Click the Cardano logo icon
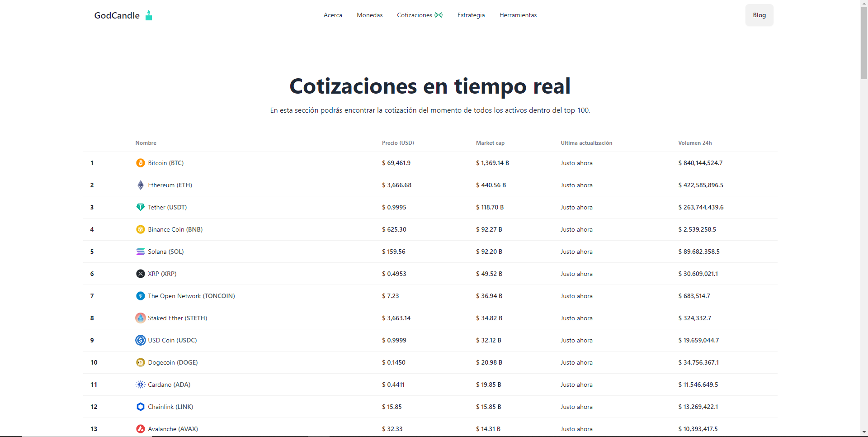 [141, 385]
